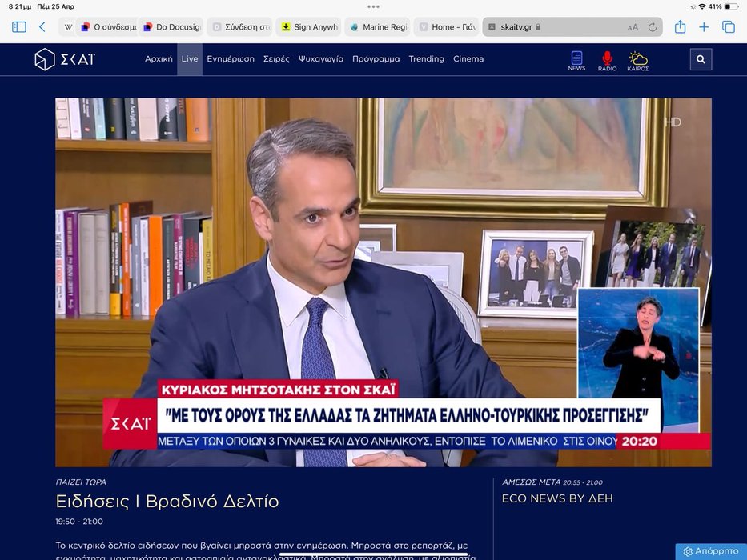Click the 'ΑΜΕΣΩΣ ΜΕΤΑ 20:55 - 21:00' label

(x=552, y=482)
